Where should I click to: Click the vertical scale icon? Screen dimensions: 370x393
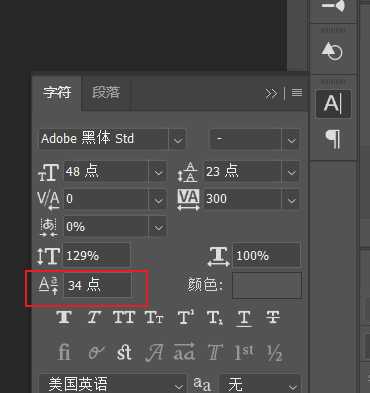49,256
